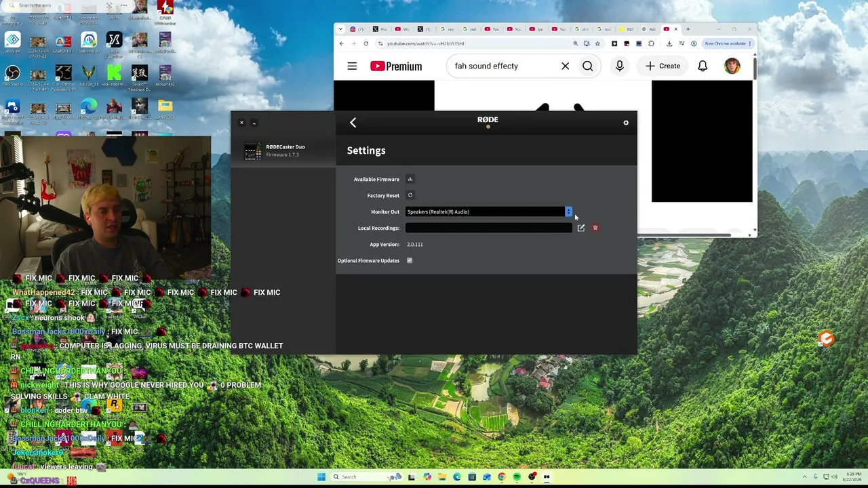Toggle the Optional Firmware Updates checkbox
The height and width of the screenshot is (488, 868).
coord(410,260)
